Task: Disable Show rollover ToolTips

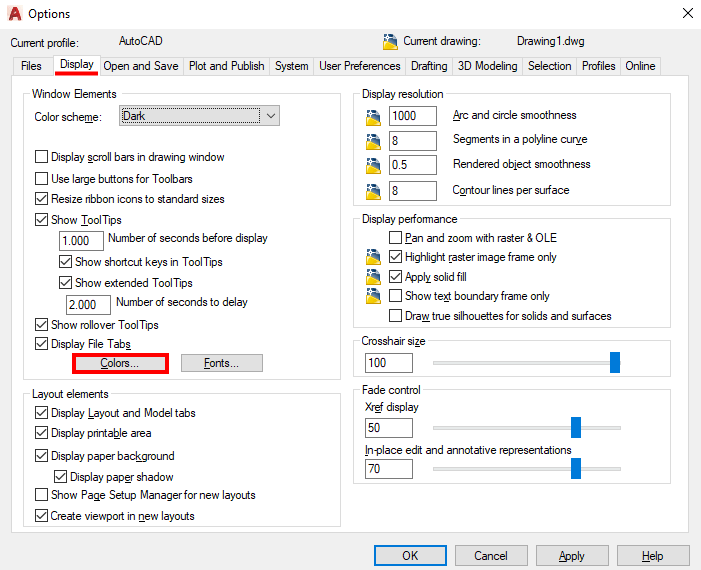Action: click(42, 325)
